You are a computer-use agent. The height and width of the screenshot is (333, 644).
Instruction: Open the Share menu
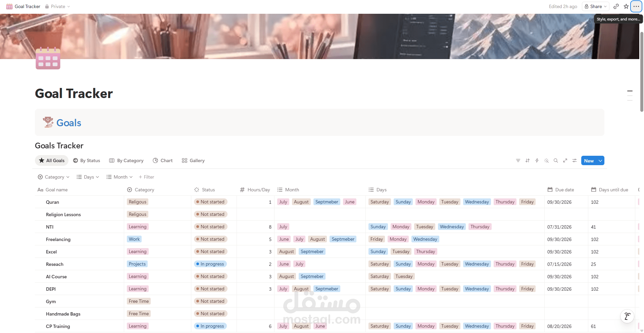[x=595, y=6]
